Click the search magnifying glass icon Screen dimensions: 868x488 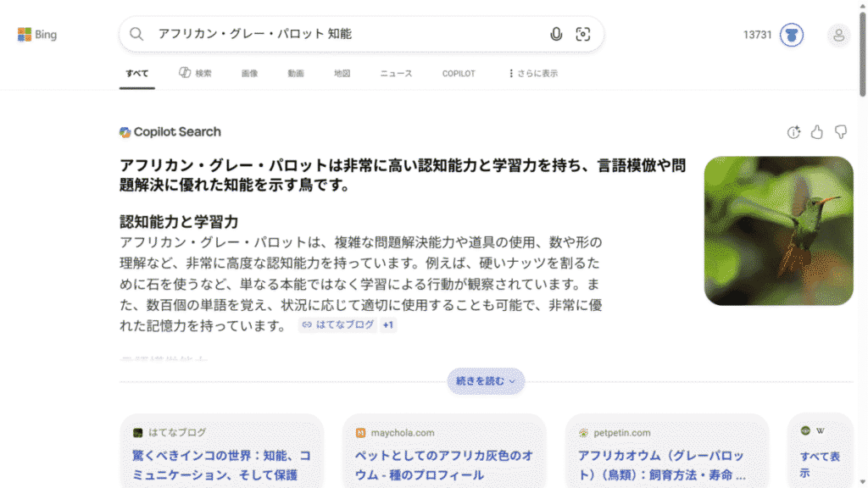pyautogui.click(x=136, y=34)
